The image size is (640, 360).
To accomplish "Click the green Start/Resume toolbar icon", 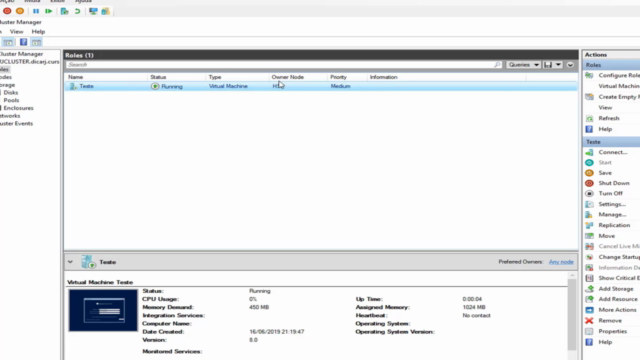I will (x=49, y=11).
